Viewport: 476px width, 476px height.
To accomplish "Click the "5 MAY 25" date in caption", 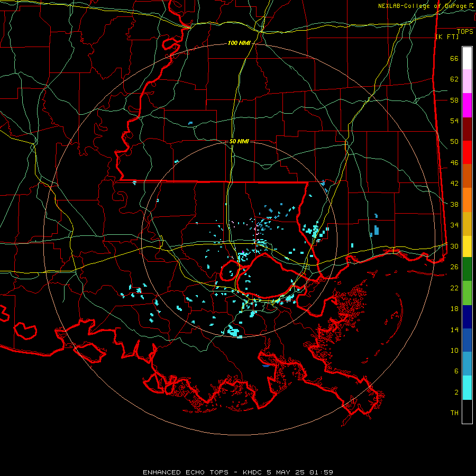I will 286,472.
